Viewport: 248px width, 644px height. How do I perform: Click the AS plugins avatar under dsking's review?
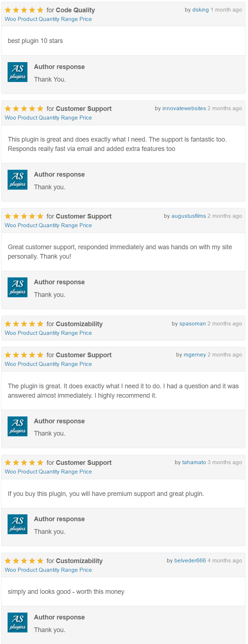[17, 72]
